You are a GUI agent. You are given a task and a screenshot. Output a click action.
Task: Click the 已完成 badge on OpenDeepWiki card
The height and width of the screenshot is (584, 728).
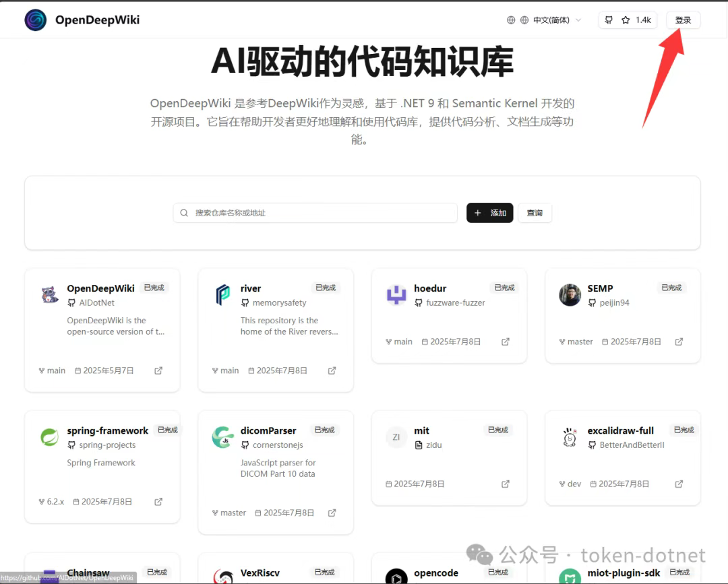click(x=154, y=288)
